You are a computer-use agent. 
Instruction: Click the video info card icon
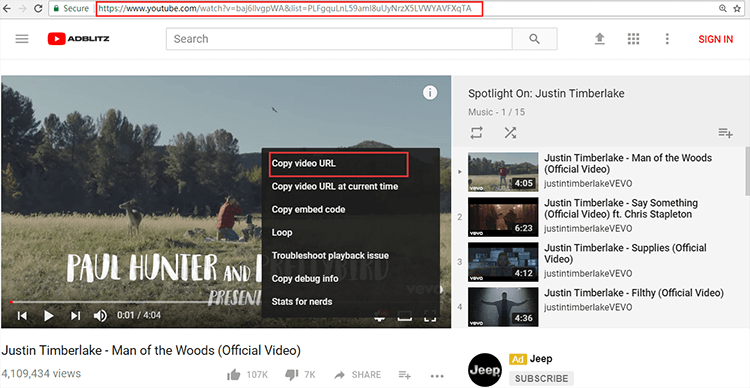click(x=430, y=92)
